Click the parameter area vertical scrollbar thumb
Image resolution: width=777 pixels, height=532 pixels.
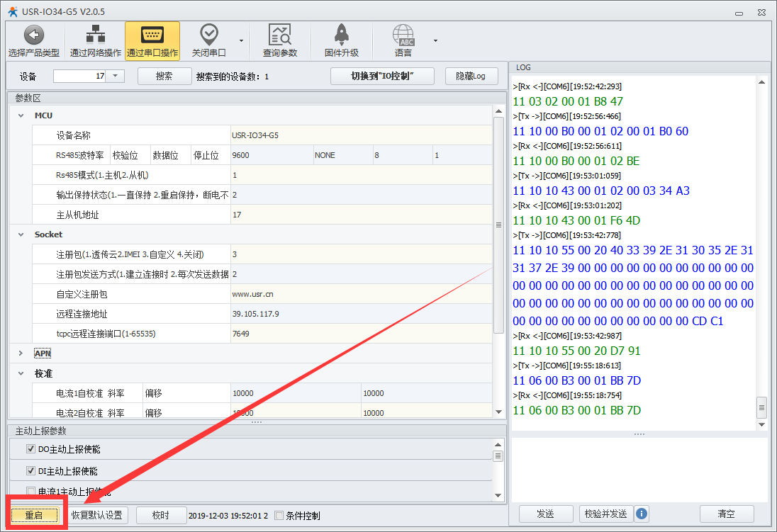(498, 225)
